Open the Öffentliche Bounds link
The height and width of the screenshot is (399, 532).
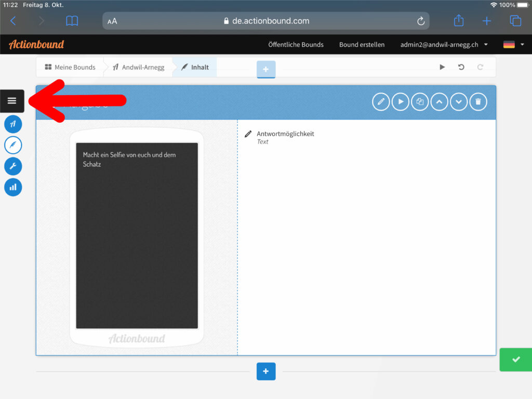pos(296,45)
